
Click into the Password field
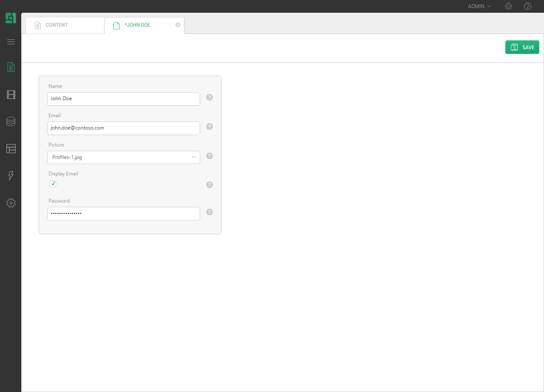coord(123,213)
